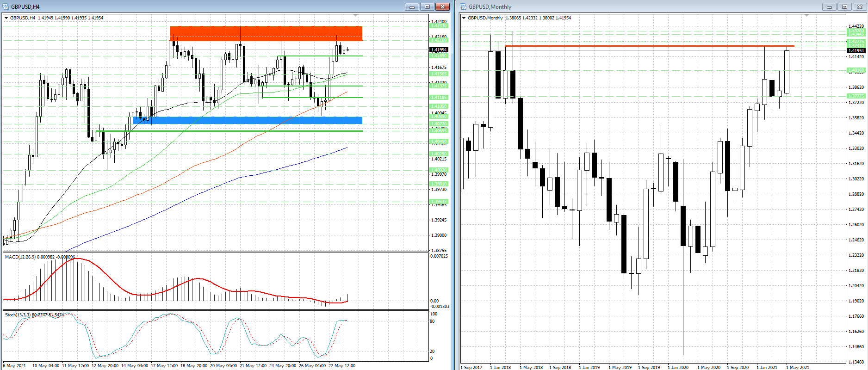The width and height of the screenshot is (868, 370).
Task: Select the orange resistance zone rectangle on H4
Action: point(266,33)
